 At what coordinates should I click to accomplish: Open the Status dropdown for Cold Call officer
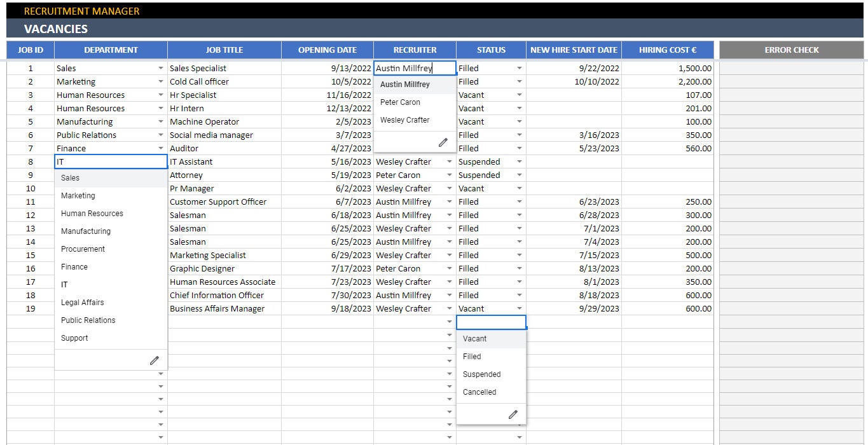click(519, 81)
